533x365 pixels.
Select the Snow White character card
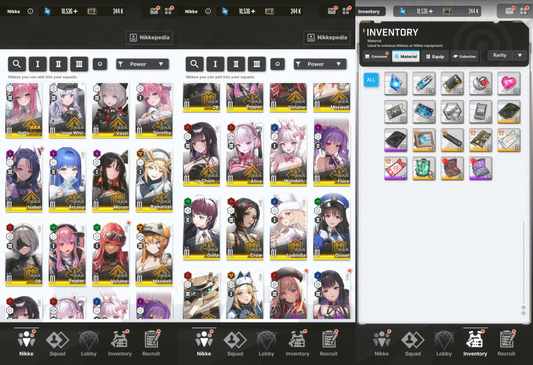67,110
